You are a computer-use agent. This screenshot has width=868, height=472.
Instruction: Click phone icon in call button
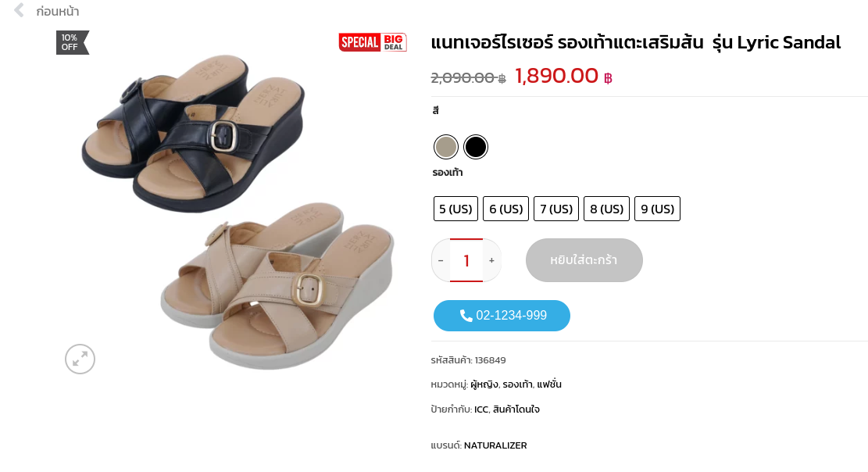click(x=466, y=316)
